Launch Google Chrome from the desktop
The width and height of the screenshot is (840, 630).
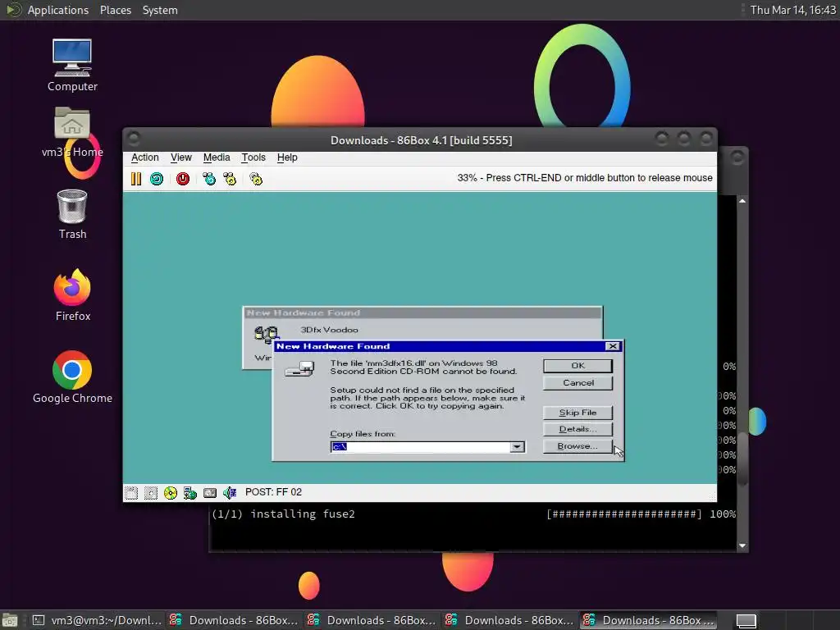pos(72,377)
